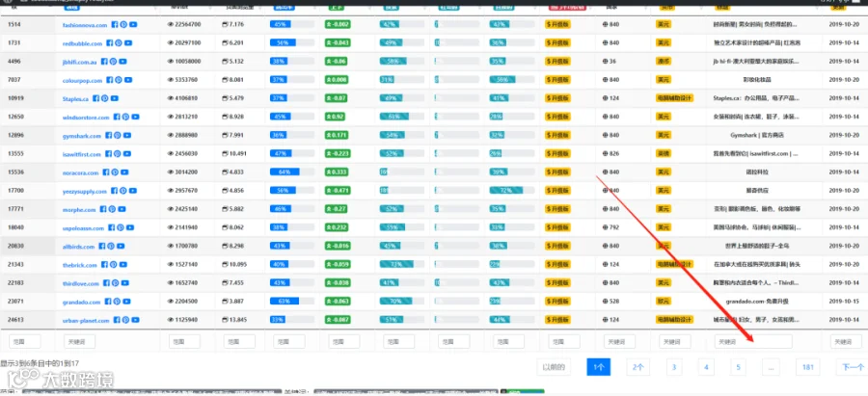Select pagination page 1个
868x396 pixels.
598,367
